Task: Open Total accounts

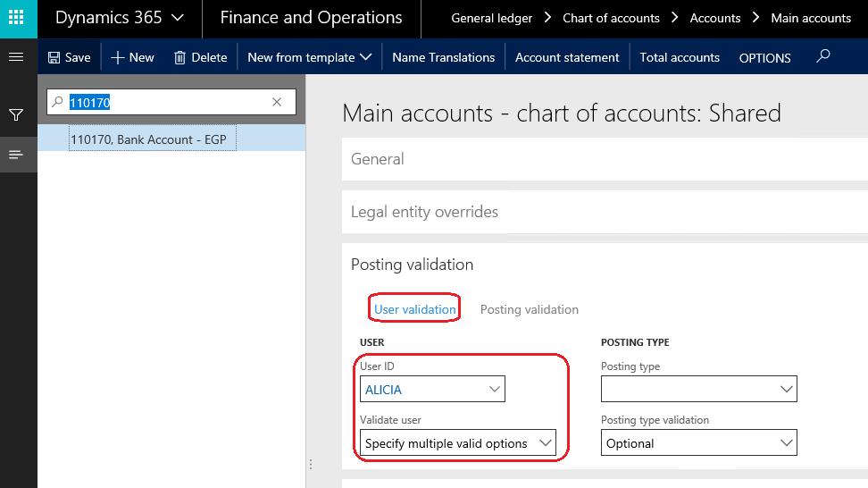Action: click(x=680, y=57)
